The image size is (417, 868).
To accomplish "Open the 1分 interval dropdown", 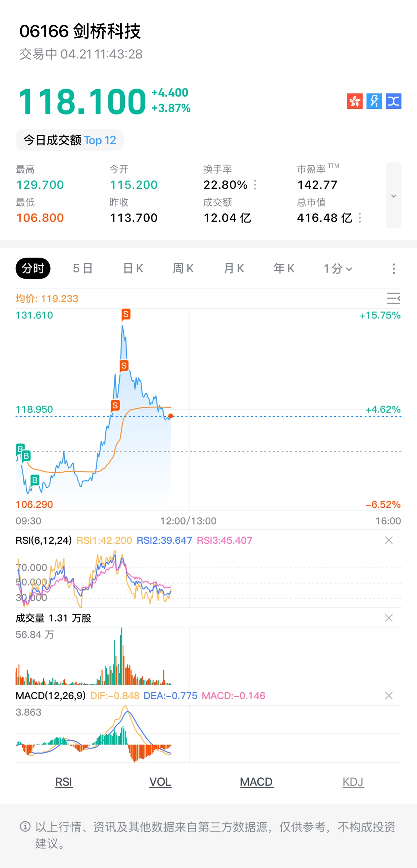I will pyautogui.click(x=338, y=269).
